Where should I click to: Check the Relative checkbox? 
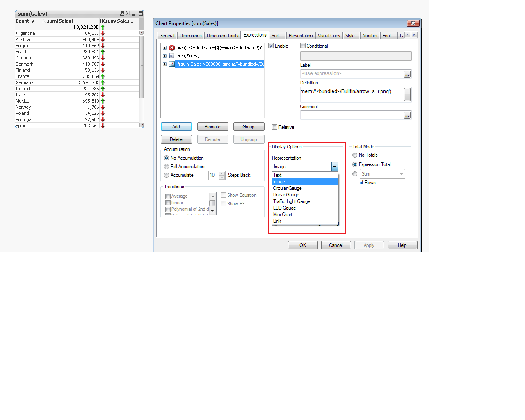tap(275, 127)
